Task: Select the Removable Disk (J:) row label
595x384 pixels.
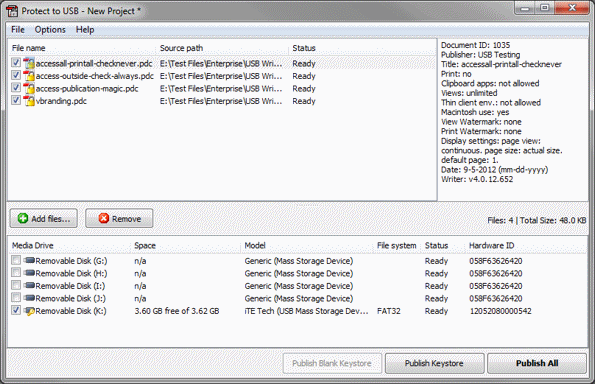Action: (71, 299)
